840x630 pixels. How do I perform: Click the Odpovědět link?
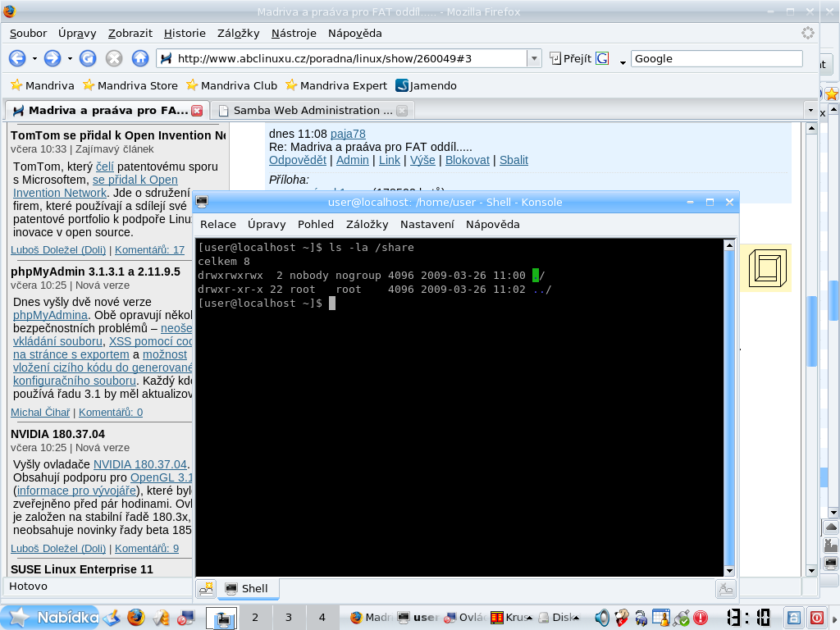click(297, 160)
